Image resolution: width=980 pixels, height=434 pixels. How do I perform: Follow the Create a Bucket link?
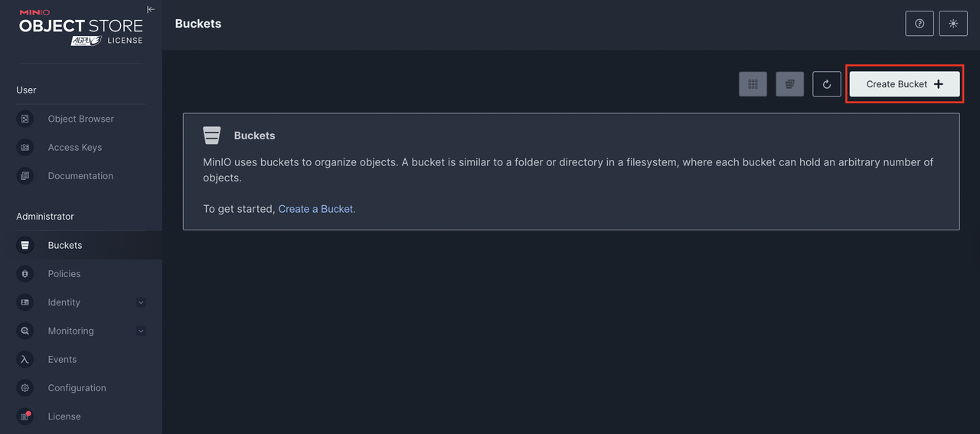(x=317, y=209)
